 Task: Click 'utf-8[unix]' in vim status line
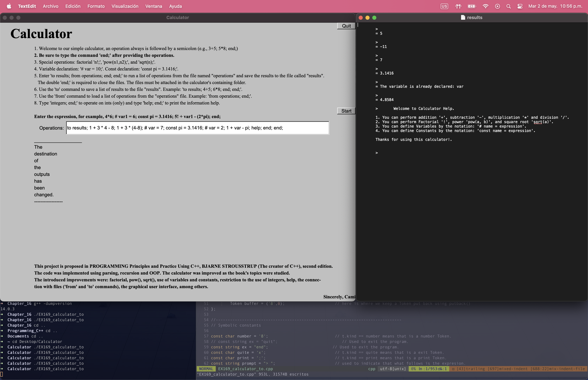[x=393, y=369]
